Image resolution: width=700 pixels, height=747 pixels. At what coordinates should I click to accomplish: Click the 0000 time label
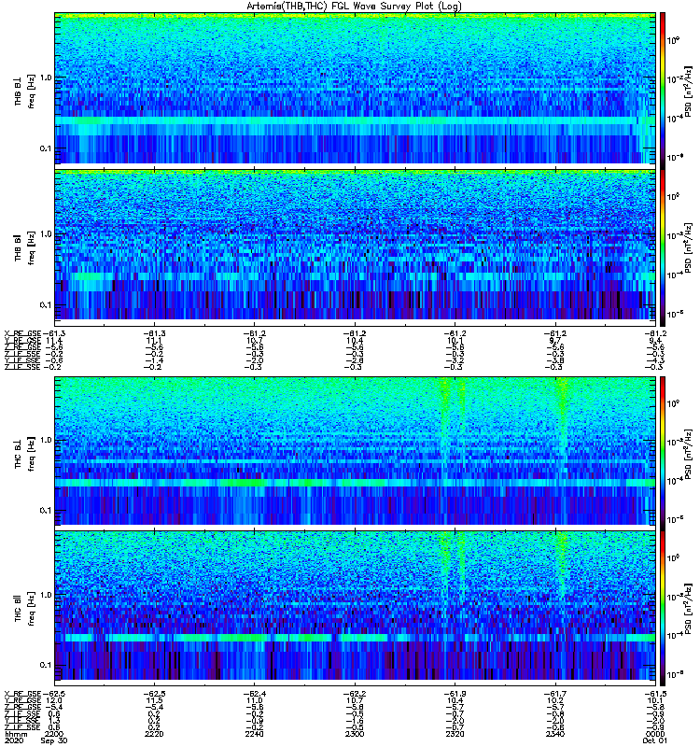[x=655, y=734]
